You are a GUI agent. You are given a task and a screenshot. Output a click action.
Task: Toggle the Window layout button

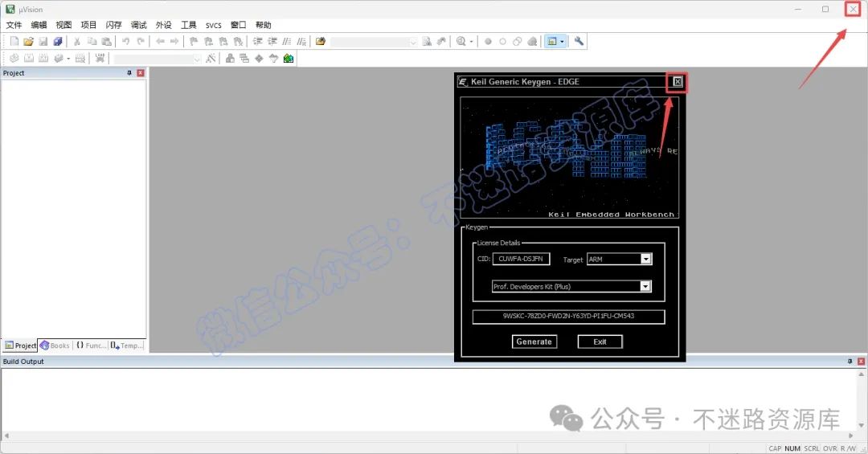click(x=552, y=41)
